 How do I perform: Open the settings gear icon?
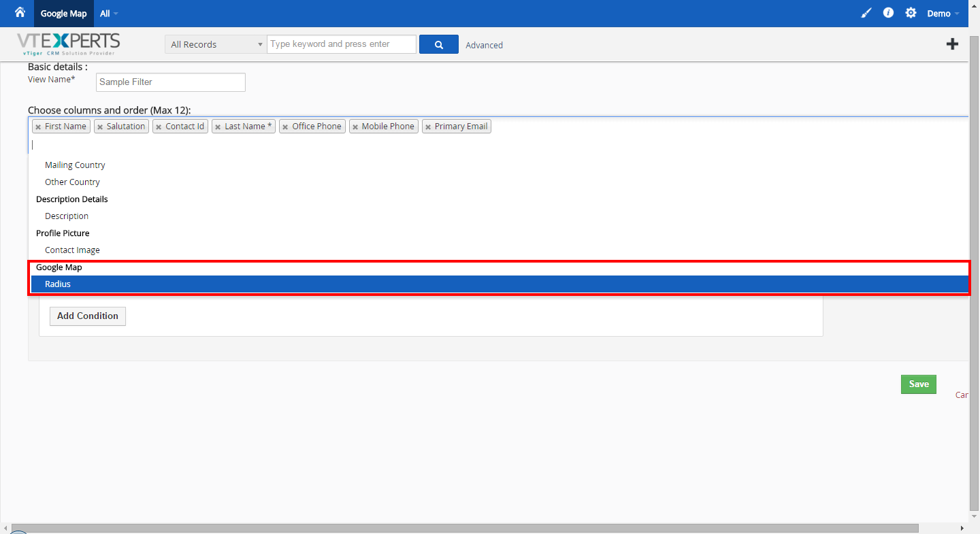pyautogui.click(x=911, y=13)
